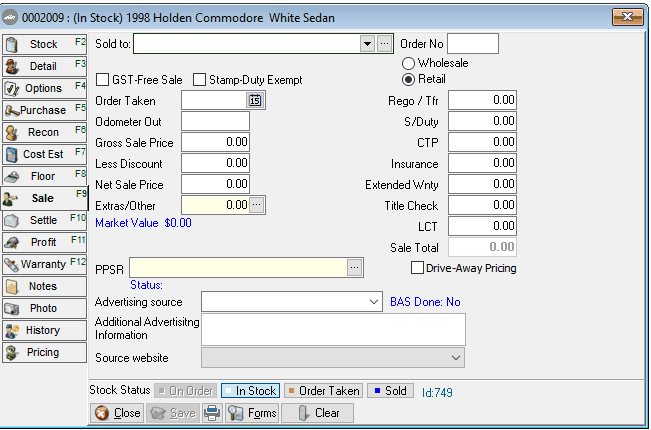Close the vehicle window with X

click(627, 17)
